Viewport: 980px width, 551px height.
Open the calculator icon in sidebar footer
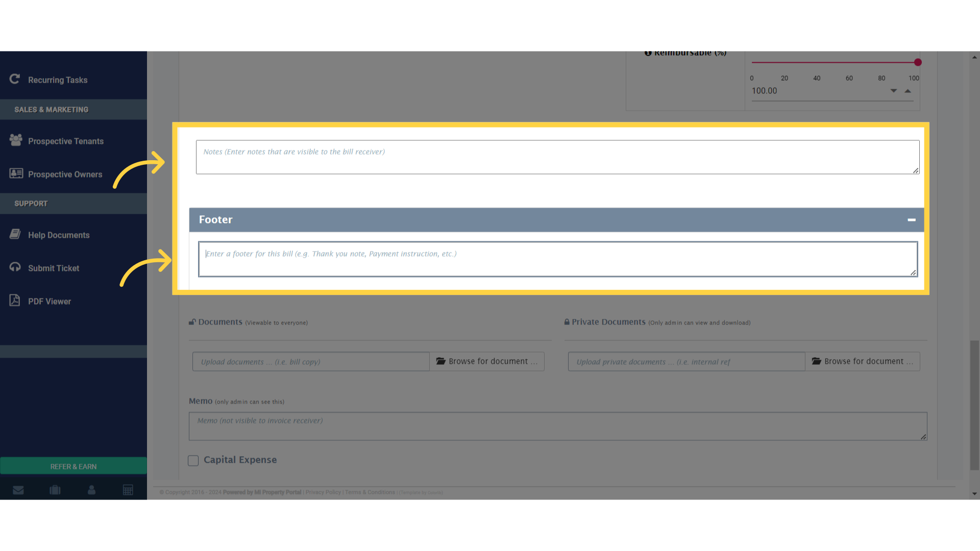pyautogui.click(x=128, y=490)
